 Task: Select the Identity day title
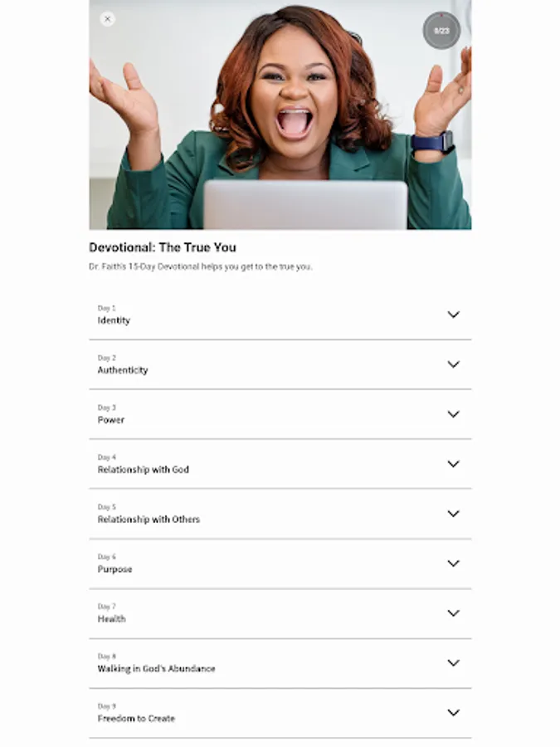[114, 320]
